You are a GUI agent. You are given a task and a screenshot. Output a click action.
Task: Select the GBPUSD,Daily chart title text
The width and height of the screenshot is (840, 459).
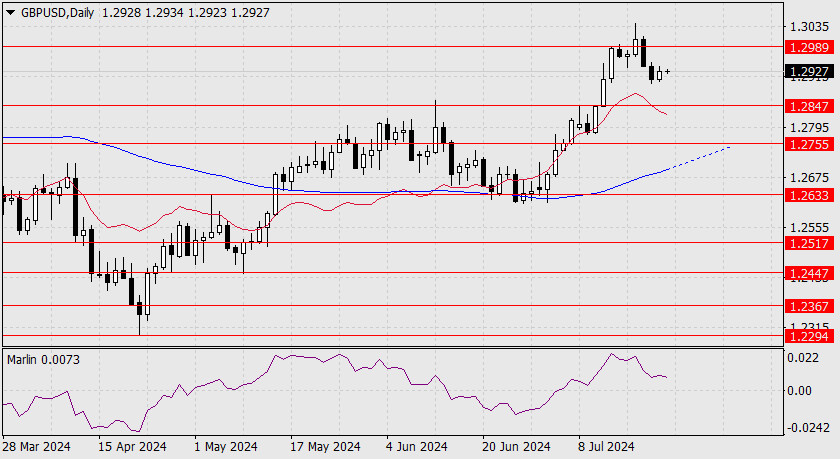pyautogui.click(x=57, y=12)
